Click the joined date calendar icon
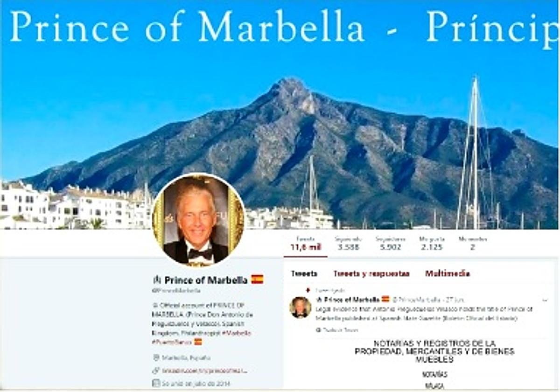This screenshot has height=392, width=560. (x=156, y=383)
